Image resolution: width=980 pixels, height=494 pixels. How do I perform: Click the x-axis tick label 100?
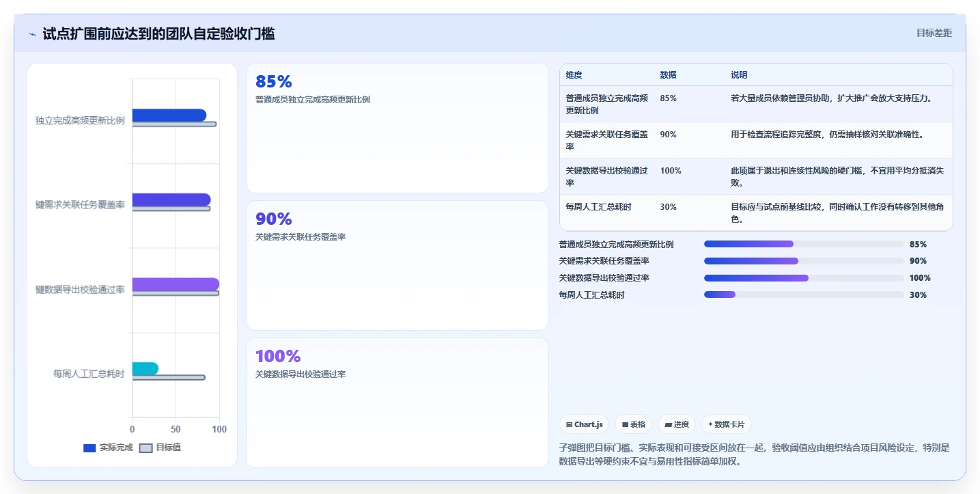(x=219, y=429)
